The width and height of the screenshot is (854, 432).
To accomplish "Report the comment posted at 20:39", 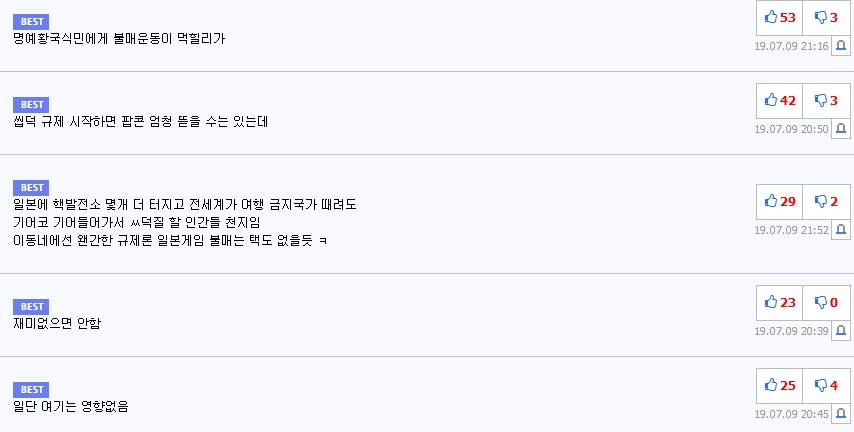I will pos(842,331).
